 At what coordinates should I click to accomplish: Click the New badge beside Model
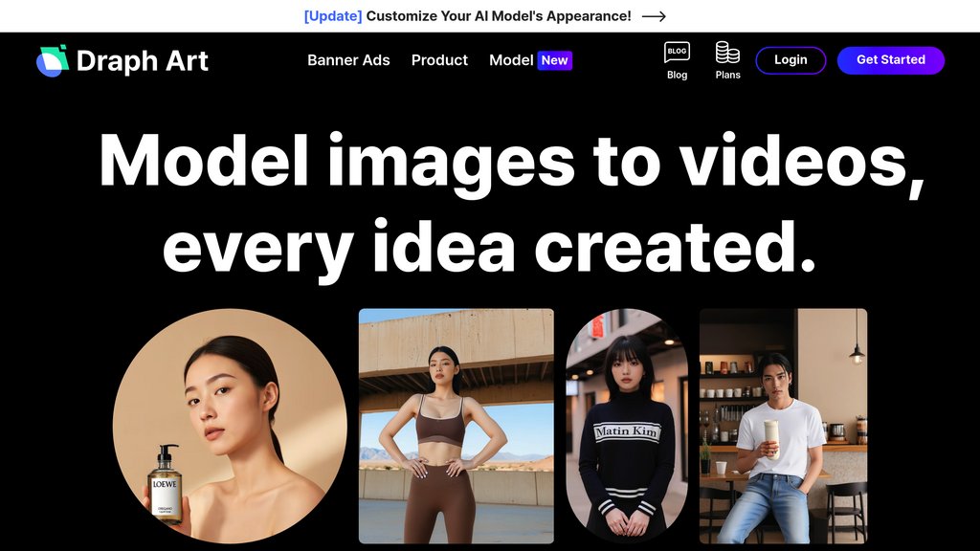[554, 60]
